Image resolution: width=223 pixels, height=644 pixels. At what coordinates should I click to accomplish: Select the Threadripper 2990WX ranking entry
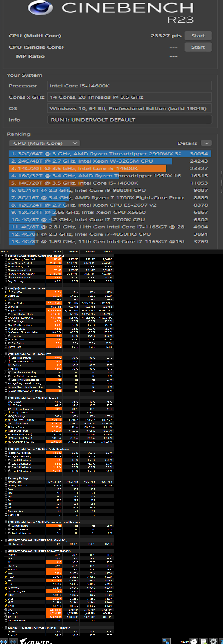(x=110, y=154)
